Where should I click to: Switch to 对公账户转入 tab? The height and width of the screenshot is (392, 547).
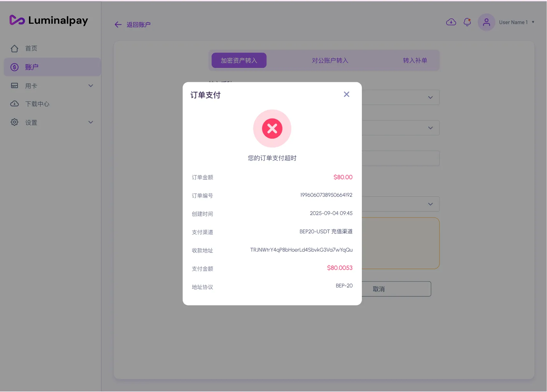330,60
